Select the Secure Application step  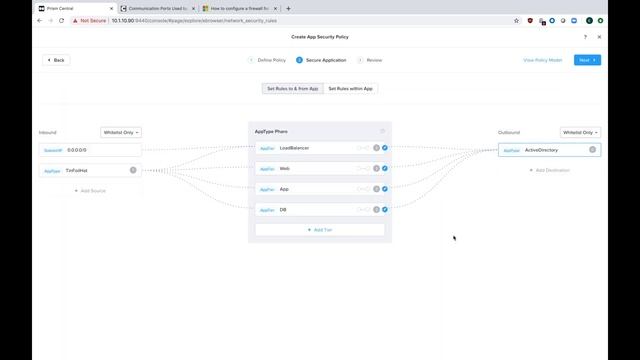pyautogui.click(x=321, y=60)
